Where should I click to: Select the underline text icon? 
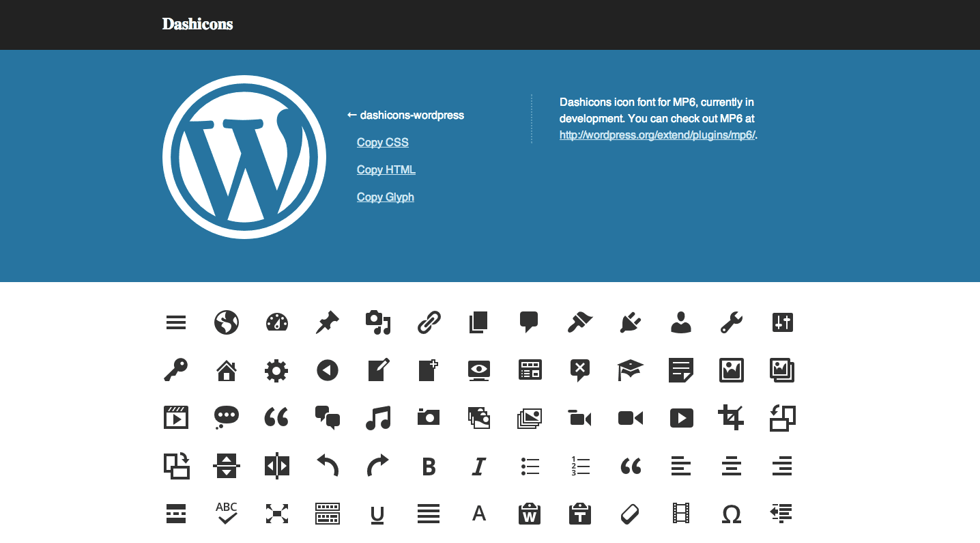pyautogui.click(x=377, y=514)
